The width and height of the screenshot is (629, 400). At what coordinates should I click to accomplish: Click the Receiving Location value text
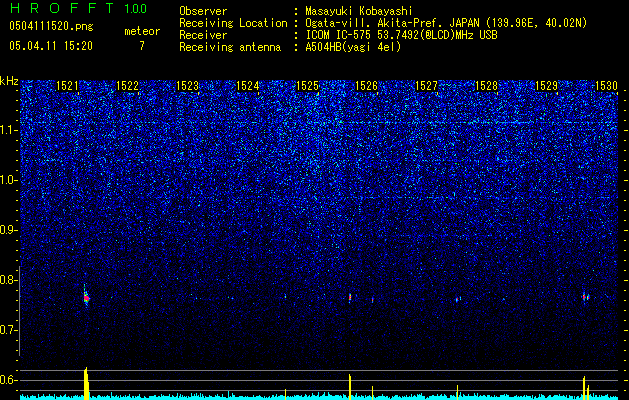[x=446, y=24]
